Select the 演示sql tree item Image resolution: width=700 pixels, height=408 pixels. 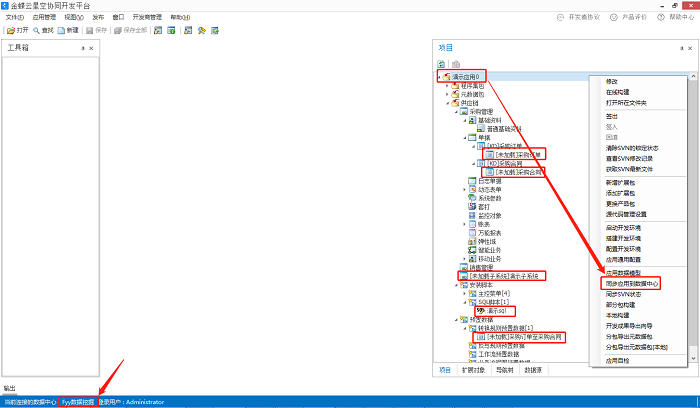pyautogui.click(x=499, y=311)
